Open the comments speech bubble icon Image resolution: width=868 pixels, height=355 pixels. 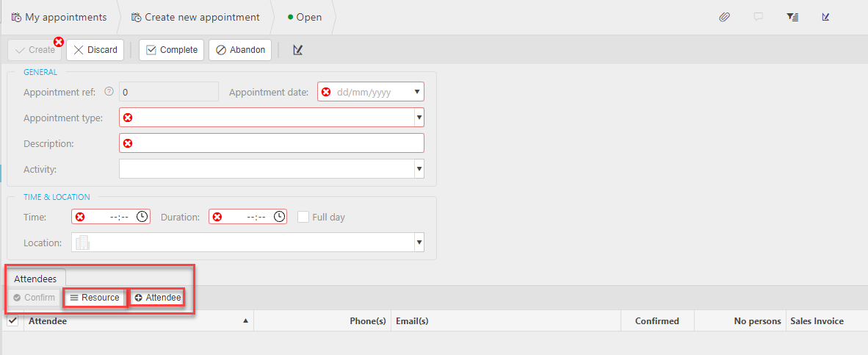click(759, 17)
